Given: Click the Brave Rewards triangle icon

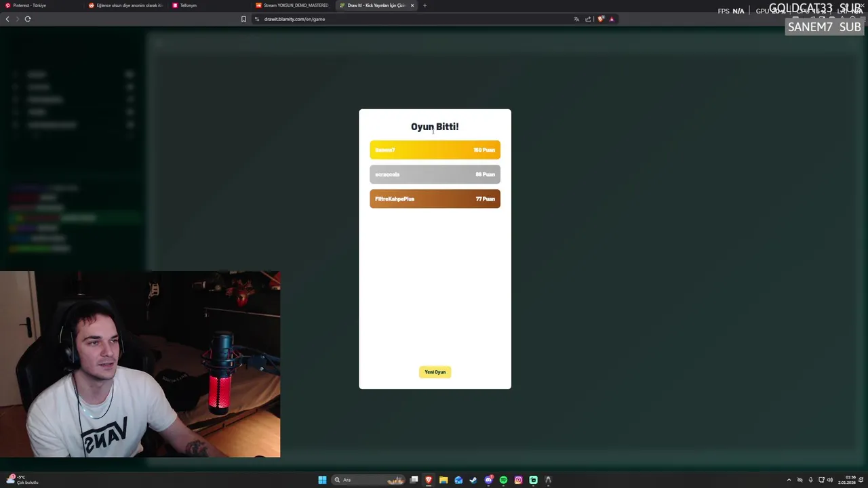Looking at the screenshot, I should [612, 19].
